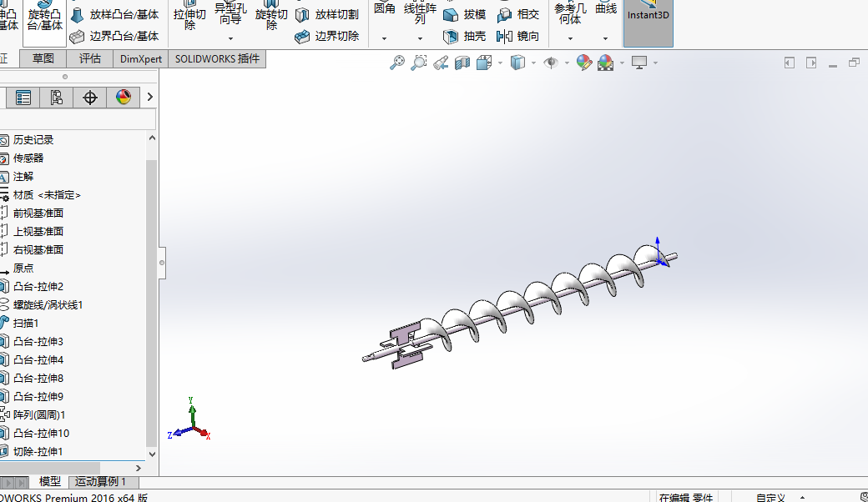Image resolution: width=868 pixels, height=502 pixels.
Task: Select the 材质 <未指定> tree item
Action: [x=47, y=194]
